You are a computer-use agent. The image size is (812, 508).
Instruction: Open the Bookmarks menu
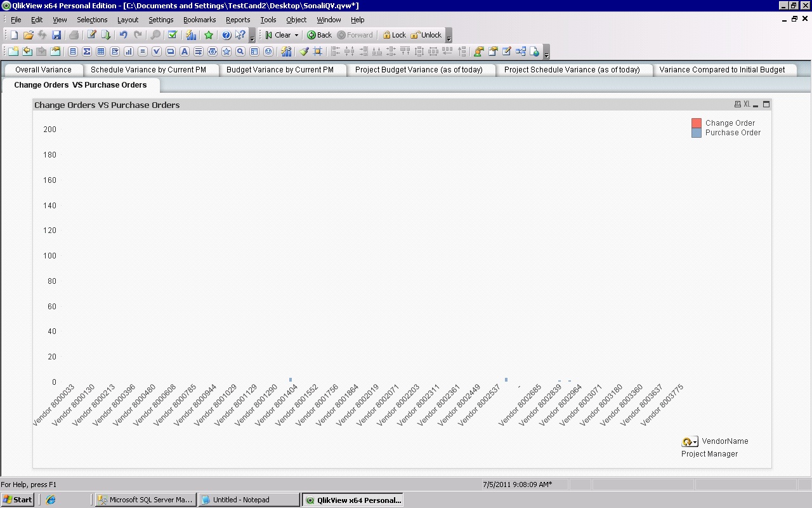[199, 20]
